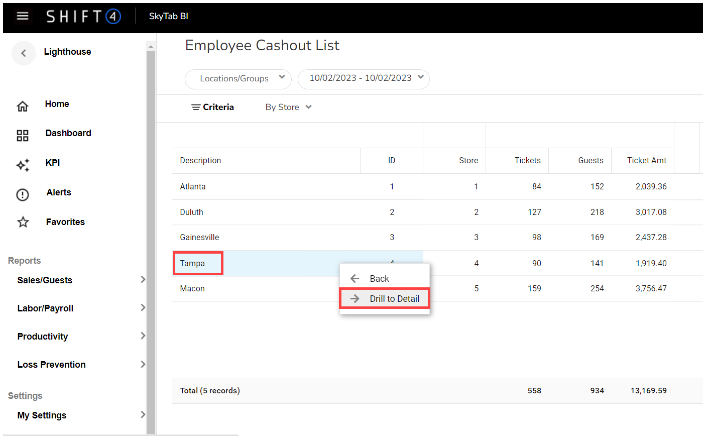
Task: Open the hamburger menu icon
Action: coord(22,16)
